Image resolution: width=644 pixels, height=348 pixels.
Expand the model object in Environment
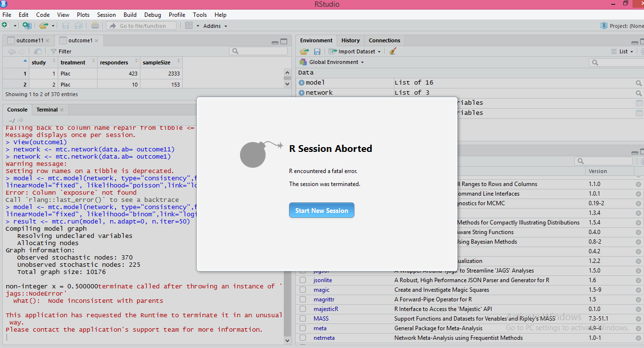[x=302, y=83]
